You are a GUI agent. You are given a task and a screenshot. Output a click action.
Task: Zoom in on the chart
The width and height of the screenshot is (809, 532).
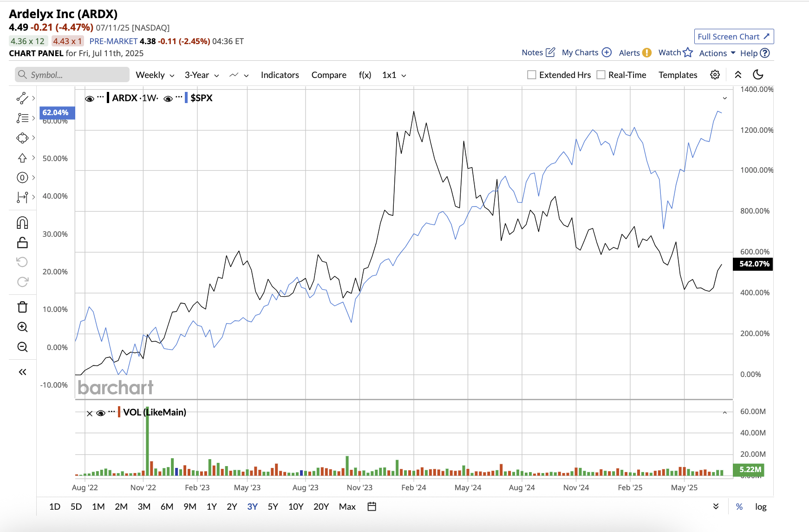tap(22, 327)
